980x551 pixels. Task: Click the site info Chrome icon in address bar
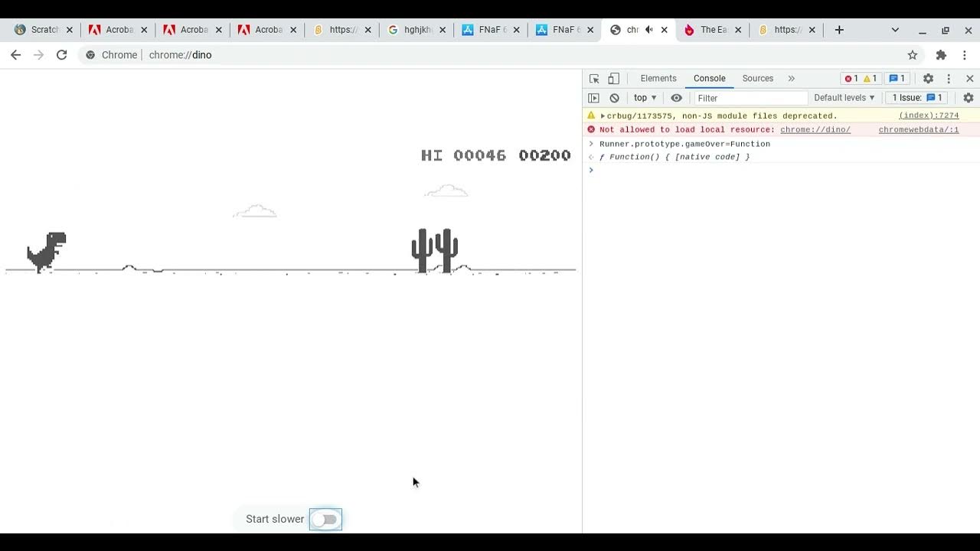(90, 55)
